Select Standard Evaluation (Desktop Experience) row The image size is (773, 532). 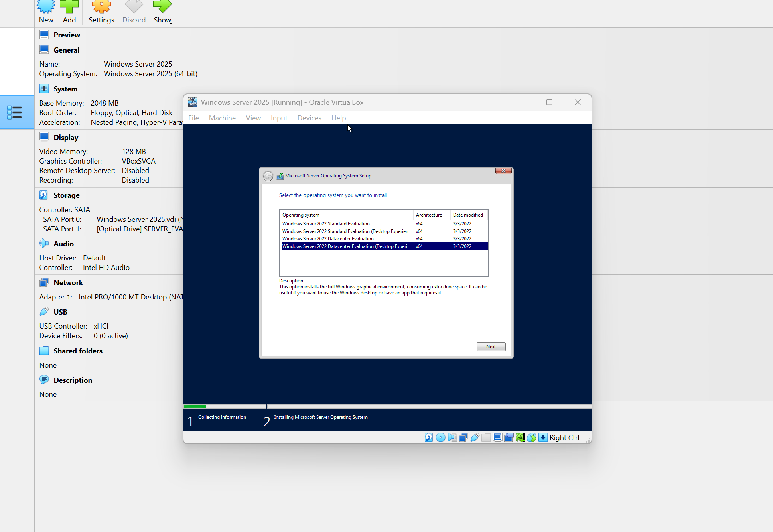[385, 231]
